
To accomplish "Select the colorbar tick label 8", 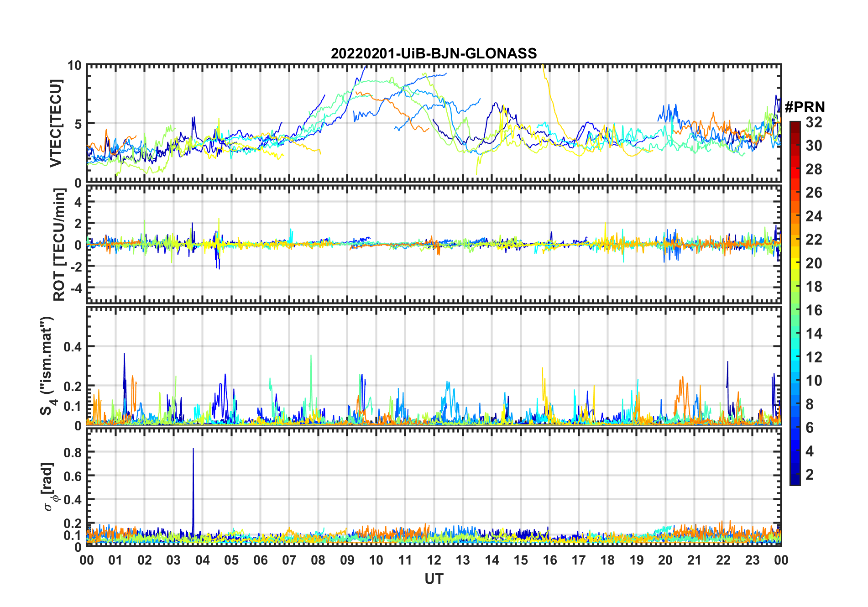I will point(810,404).
